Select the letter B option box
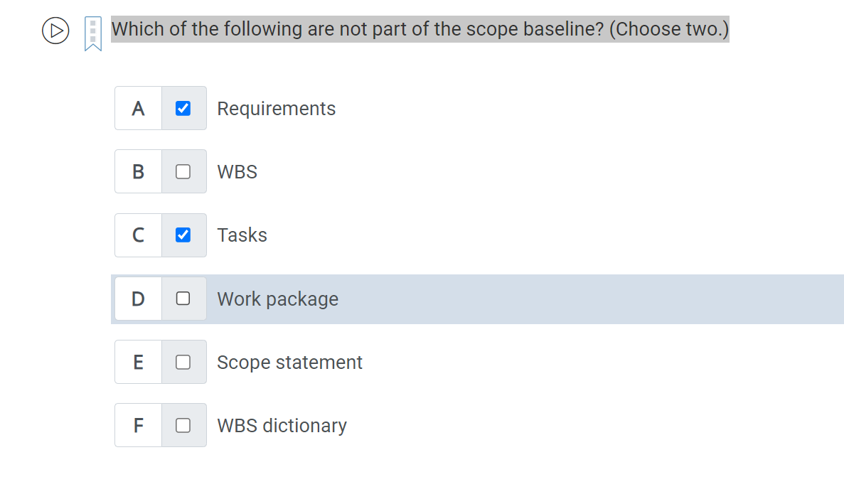 pyautogui.click(x=139, y=171)
